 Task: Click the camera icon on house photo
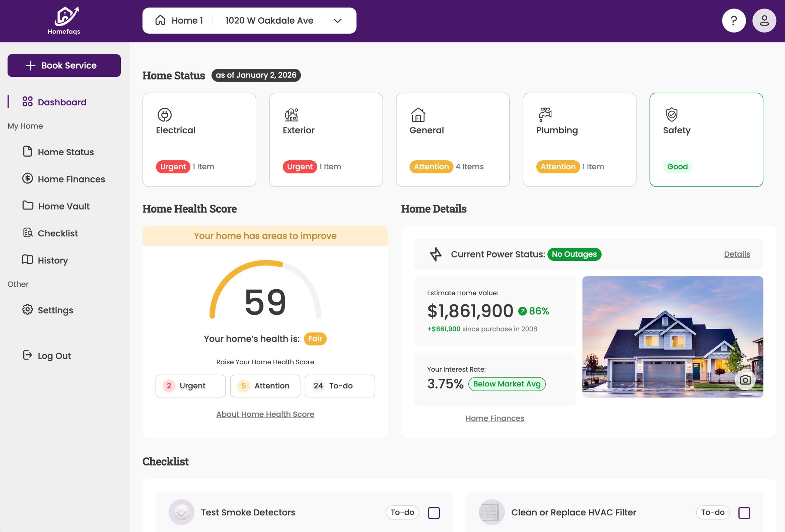coord(745,380)
